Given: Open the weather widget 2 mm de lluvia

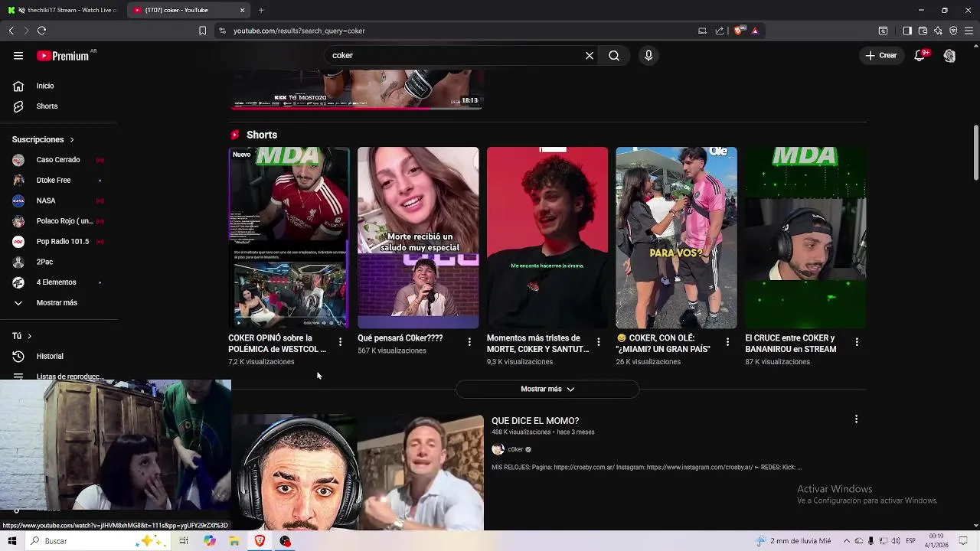Looking at the screenshot, I should click(x=793, y=541).
